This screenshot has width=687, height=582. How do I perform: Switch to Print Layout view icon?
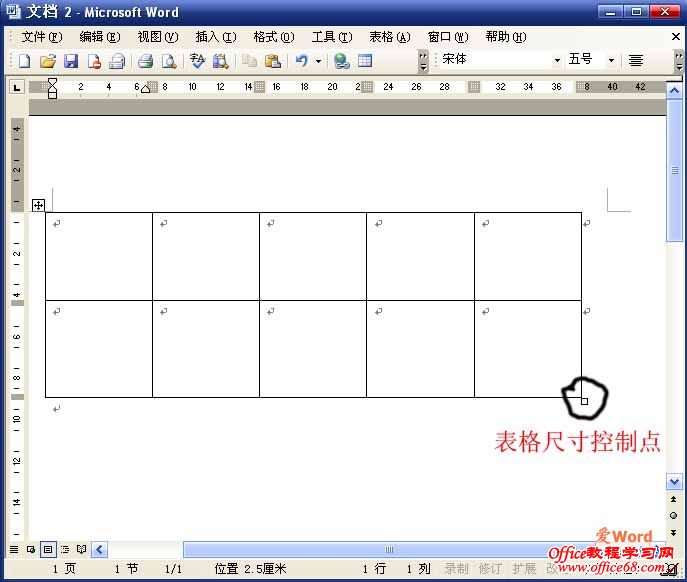click(x=48, y=549)
